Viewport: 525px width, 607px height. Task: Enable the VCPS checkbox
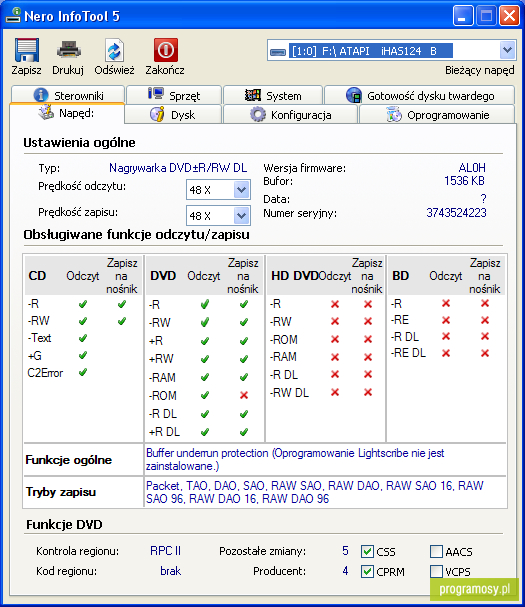pyautogui.click(x=436, y=571)
